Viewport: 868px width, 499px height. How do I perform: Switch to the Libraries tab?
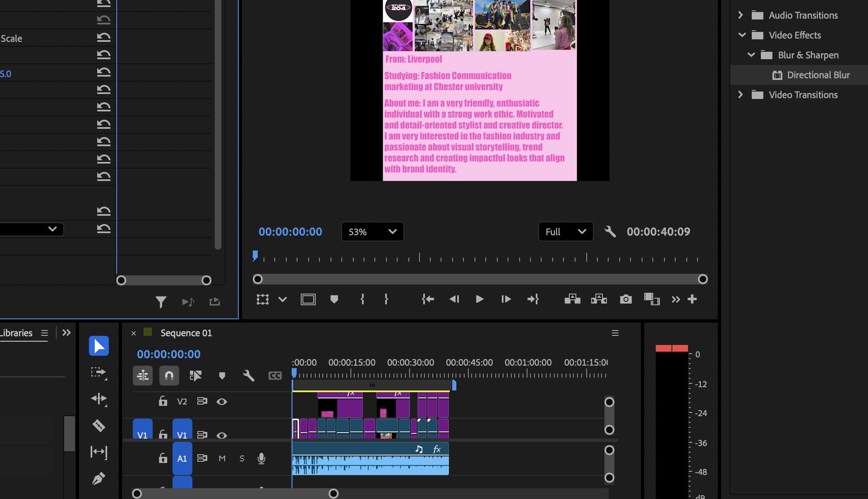[17, 333]
